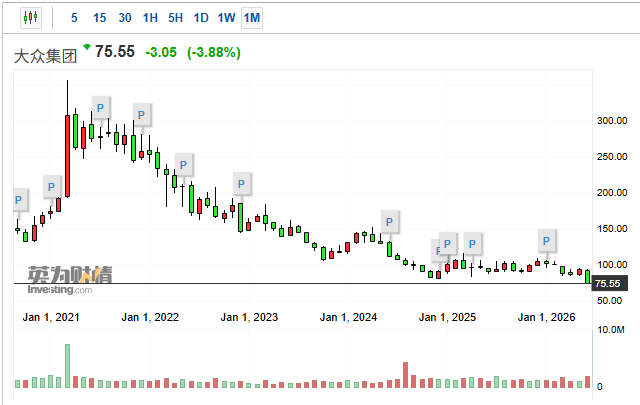Switch chart to 5H timeframe

click(176, 18)
